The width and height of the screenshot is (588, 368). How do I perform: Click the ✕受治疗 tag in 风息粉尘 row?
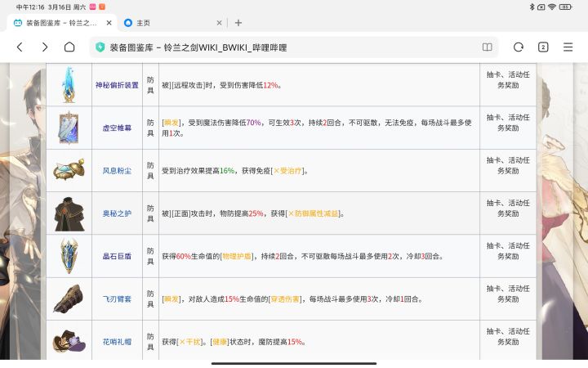pos(287,171)
